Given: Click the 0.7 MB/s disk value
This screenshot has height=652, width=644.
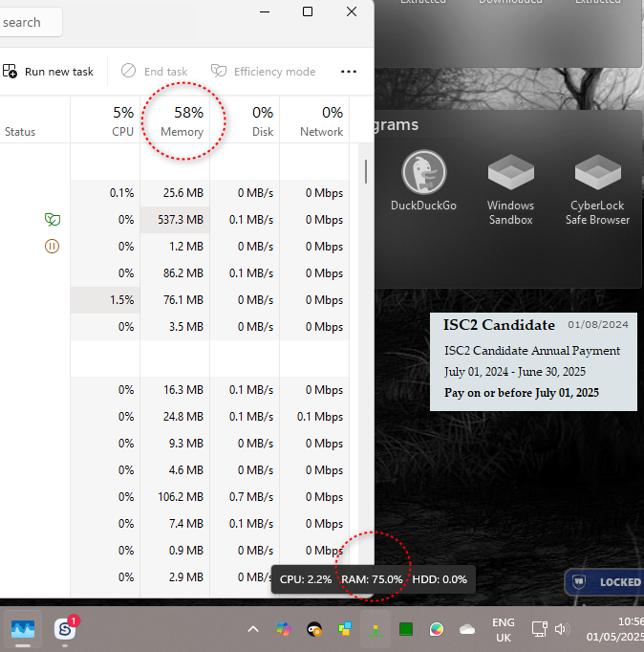Looking at the screenshot, I should [x=251, y=497].
